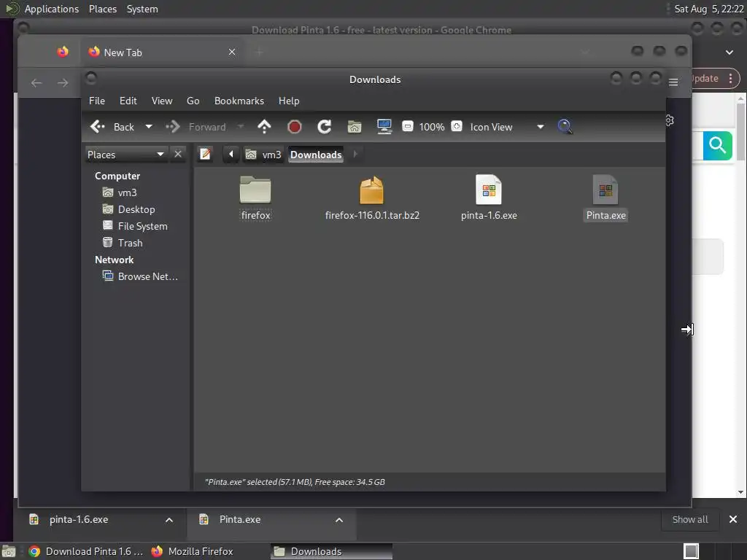Image resolution: width=747 pixels, height=560 pixels.
Task: Click the search magnifier icon in file manager
Action: (x=565, y=127)
